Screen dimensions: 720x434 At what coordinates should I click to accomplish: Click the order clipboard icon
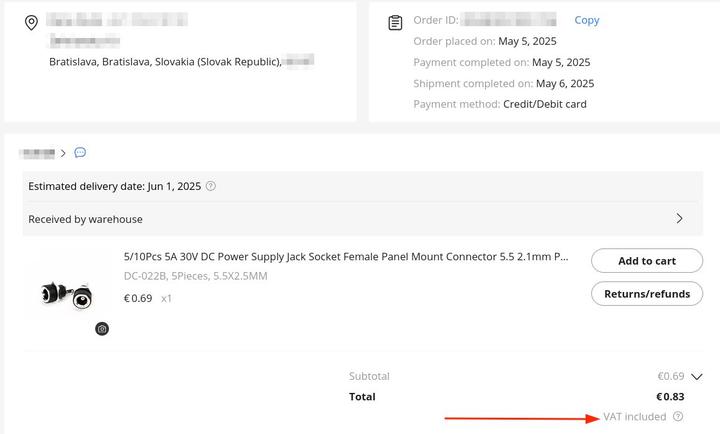pos(396,23)
